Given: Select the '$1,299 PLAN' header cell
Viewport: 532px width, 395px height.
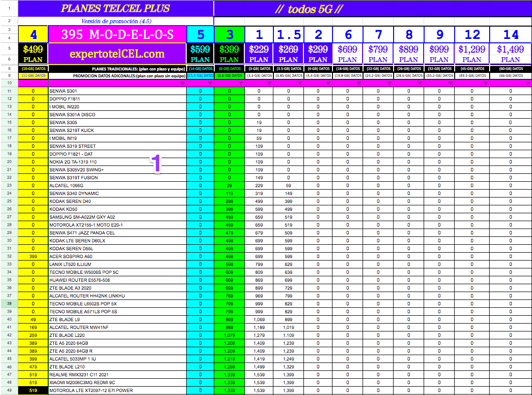Looking at the screenshot, I should pyautogui.click(x=472, y=54).
